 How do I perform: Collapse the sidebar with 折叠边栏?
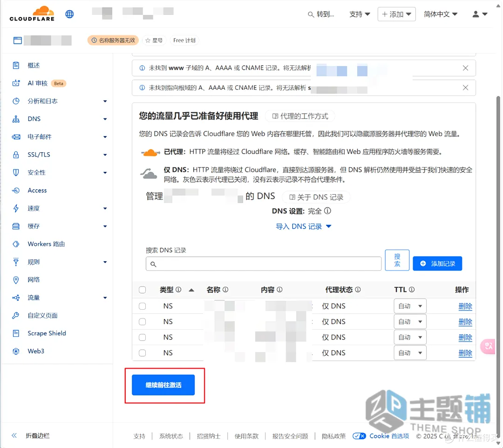click(x=31, y=435)
